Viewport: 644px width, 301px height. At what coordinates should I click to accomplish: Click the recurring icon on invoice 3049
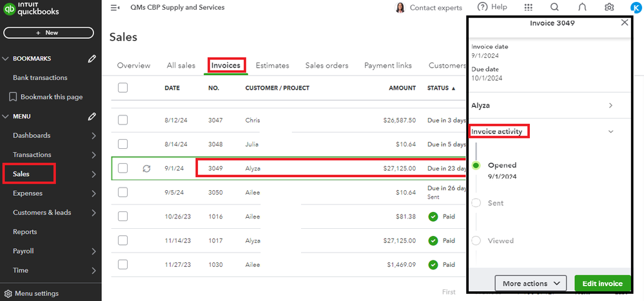(146, 168)
